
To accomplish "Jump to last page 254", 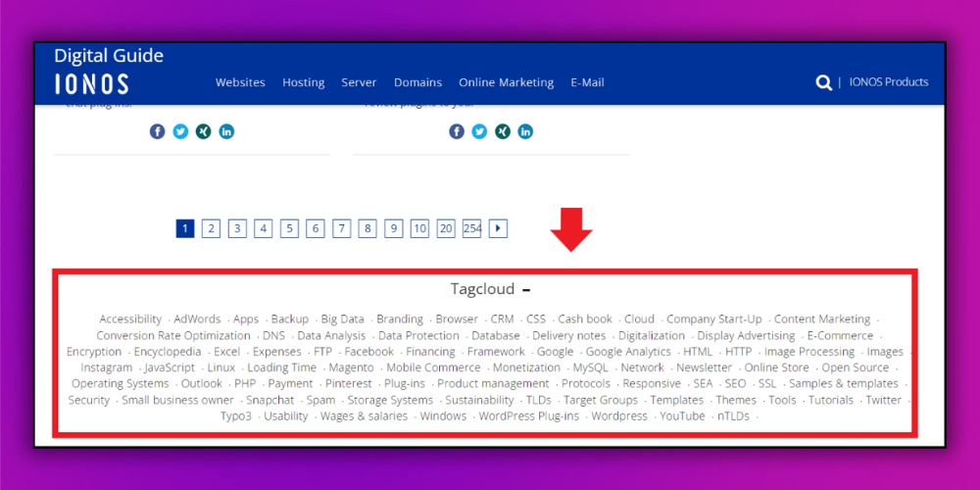I will click(472, 228).
